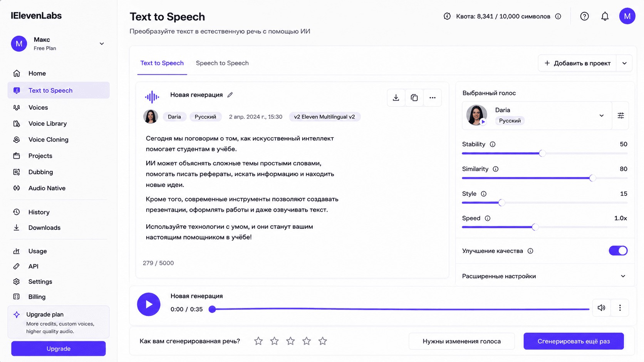Viewport: 644px width, 362px height.
Task: Show Улучшение качества info icon
Action: 530,251
